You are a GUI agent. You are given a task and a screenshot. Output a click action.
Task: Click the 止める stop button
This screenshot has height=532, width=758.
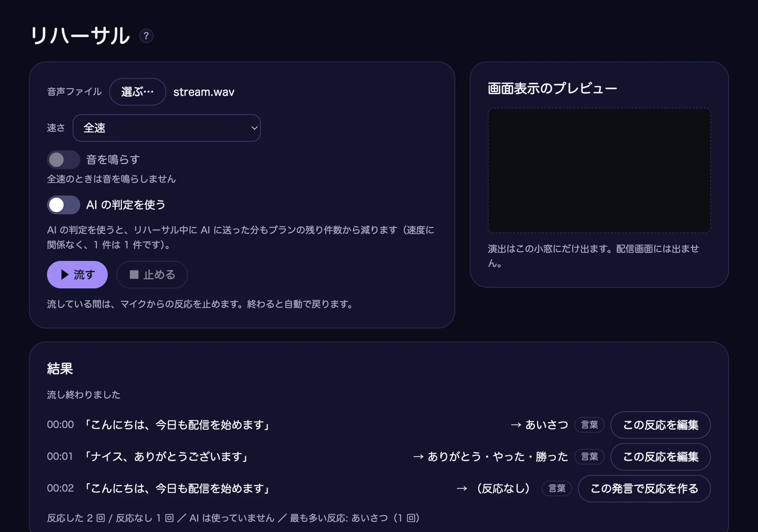(152, 275)
